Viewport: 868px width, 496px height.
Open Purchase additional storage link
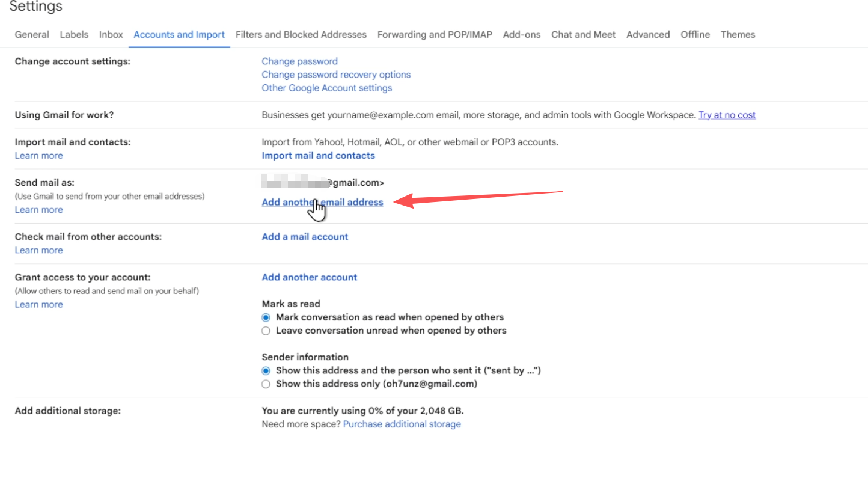point(402,424)
